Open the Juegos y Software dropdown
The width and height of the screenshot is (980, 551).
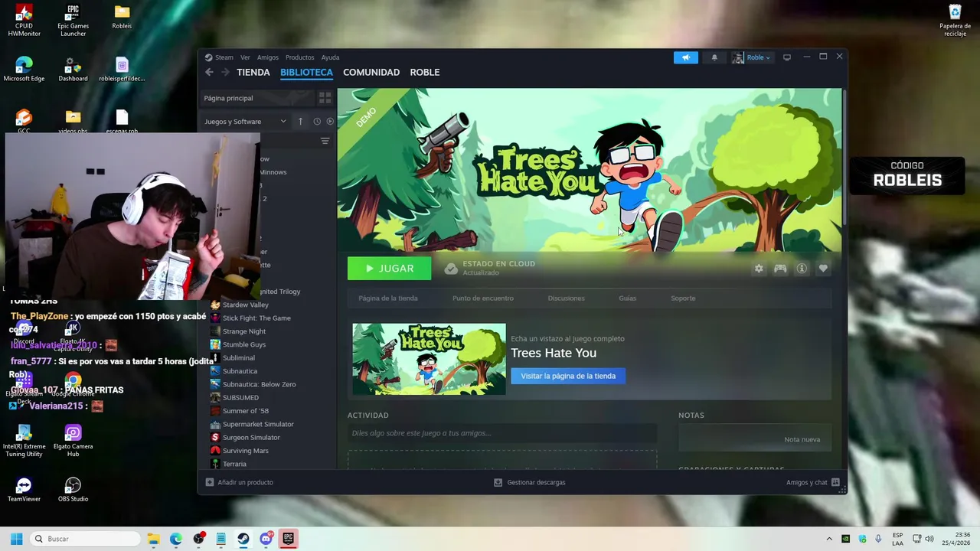tap(245, 121)
